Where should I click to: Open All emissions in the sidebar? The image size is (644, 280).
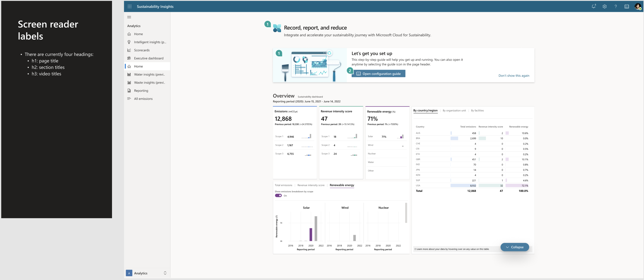coord(147,99)
